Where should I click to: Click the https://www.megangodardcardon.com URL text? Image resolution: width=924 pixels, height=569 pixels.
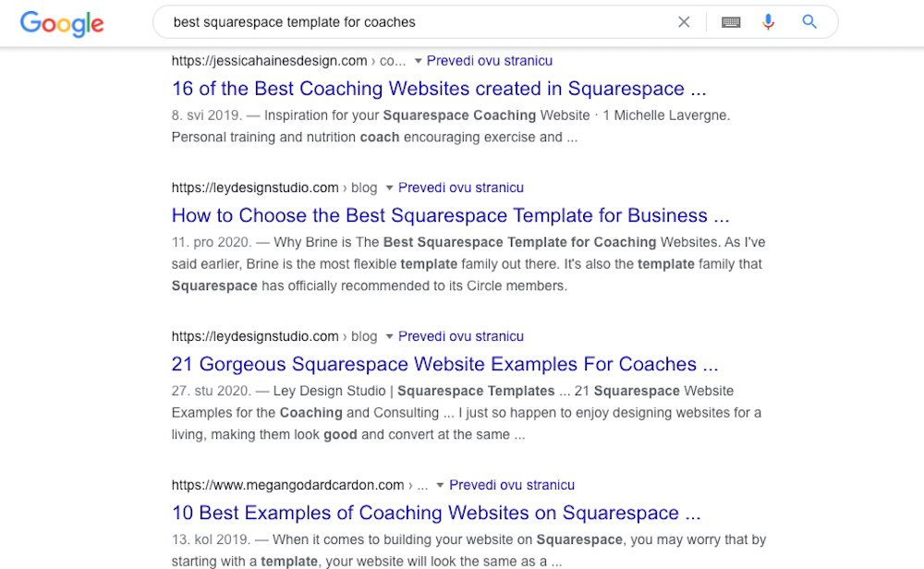[287, 485]
